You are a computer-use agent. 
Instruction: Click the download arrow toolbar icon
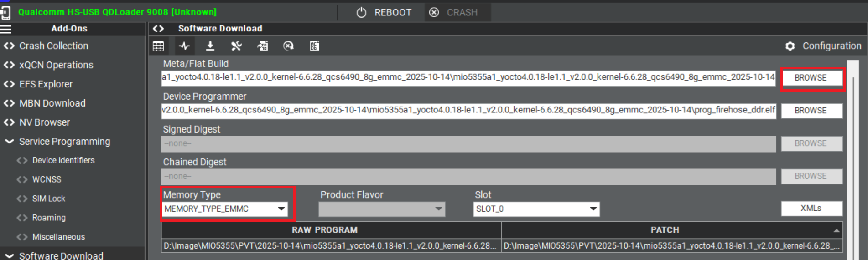pyautogui.click(x=210, y=46)
